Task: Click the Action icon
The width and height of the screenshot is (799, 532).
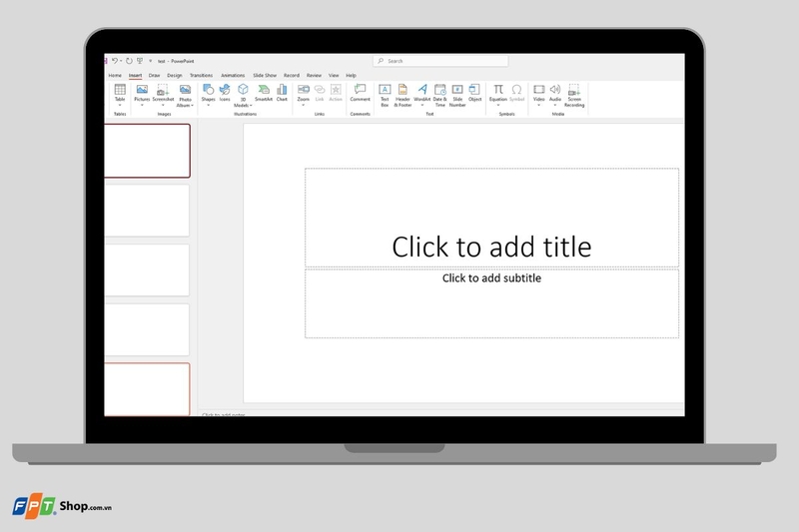Action: [336, 90]
